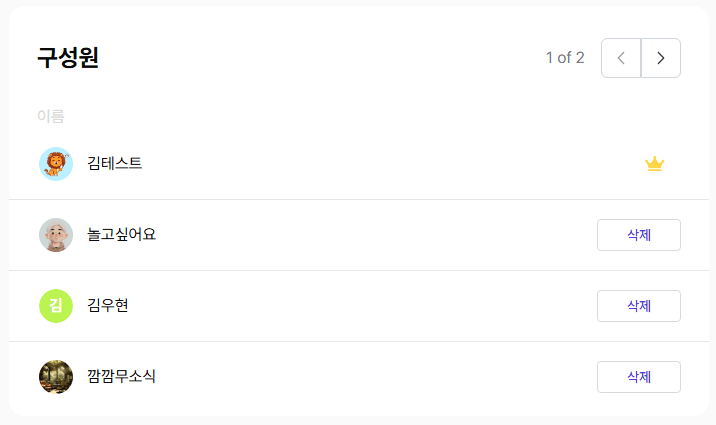Go to the previous members page
716x425 pixels.
621,58
